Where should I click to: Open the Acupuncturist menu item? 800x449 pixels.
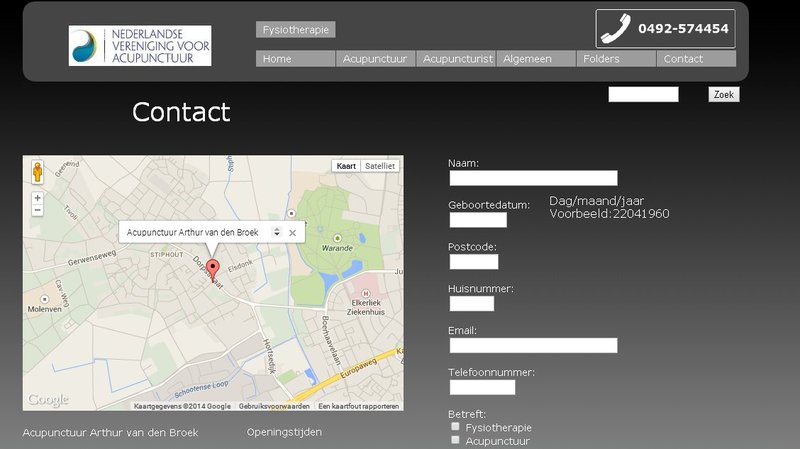pyautogui.click(x=456, y=59)
